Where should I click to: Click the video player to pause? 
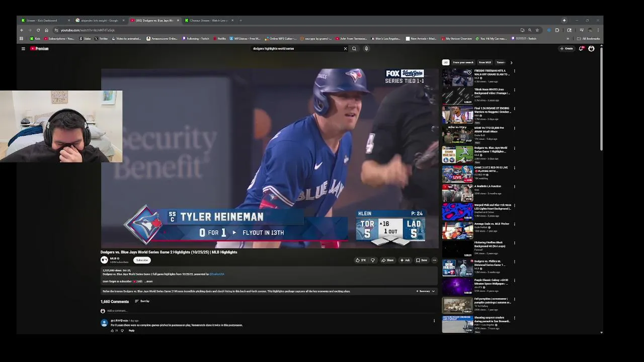[270, 158]
